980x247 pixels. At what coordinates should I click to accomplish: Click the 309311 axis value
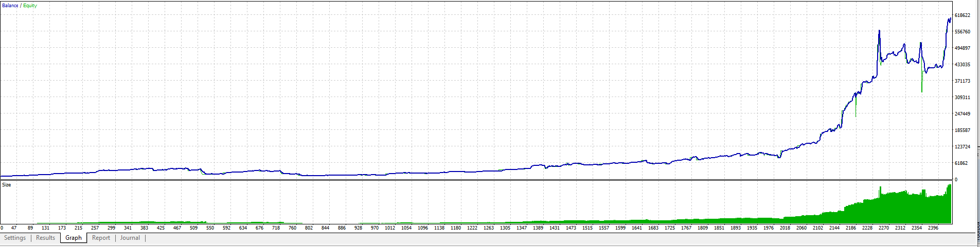[963, 98]
